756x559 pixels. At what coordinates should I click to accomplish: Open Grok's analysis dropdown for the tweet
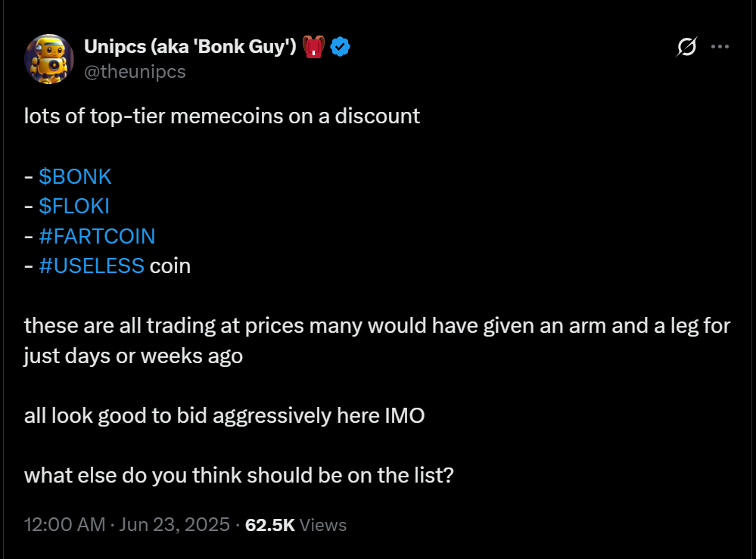[685, 47]
